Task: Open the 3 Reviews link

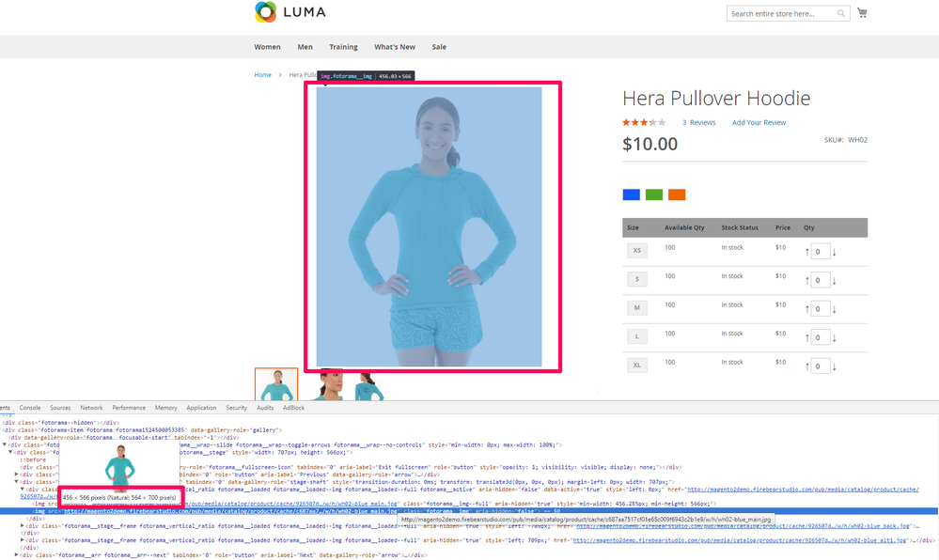Action: click(698, 123)
